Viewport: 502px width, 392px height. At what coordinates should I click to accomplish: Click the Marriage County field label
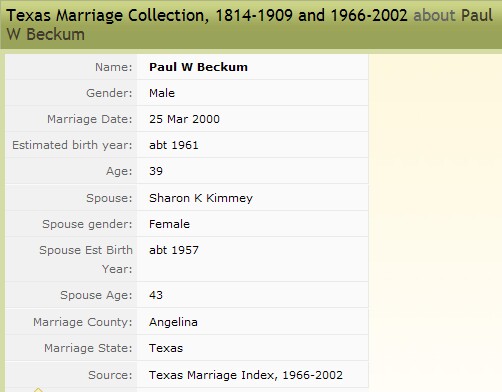83,322
